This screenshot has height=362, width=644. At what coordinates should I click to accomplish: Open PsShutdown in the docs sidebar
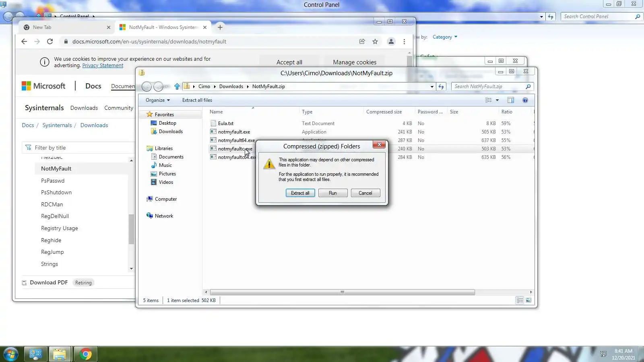click(56, 192)
